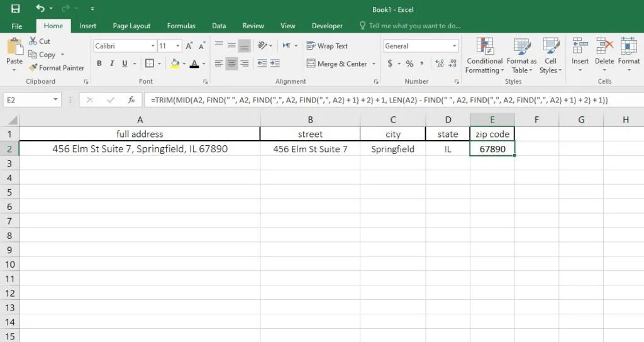Open Format as Table gallery
The image size is (644, 342).
521,56
